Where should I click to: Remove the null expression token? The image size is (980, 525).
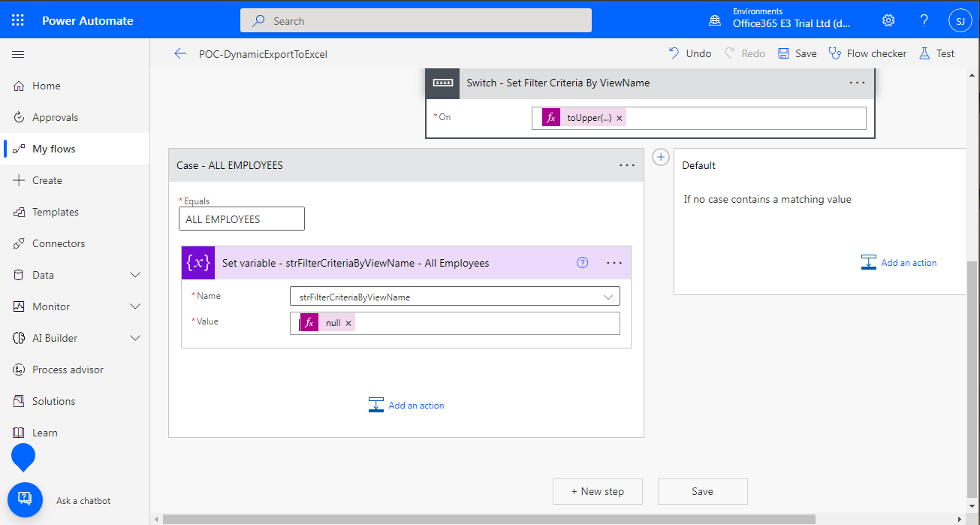click(348, 323)
